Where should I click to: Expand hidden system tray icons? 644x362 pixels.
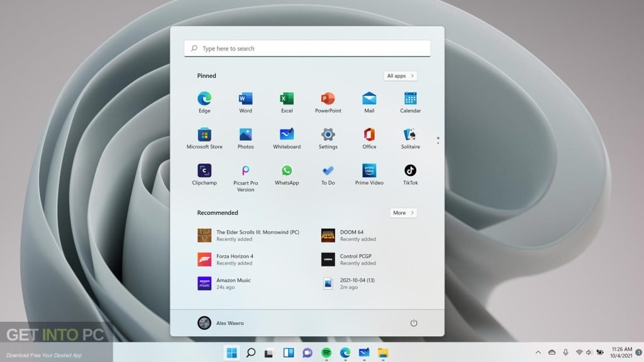tap(538, 352)
